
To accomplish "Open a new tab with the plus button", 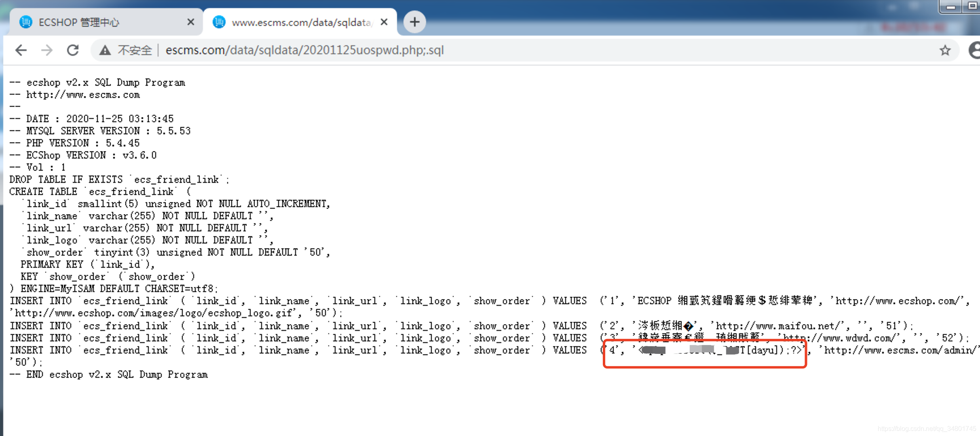I will point(414,22).
